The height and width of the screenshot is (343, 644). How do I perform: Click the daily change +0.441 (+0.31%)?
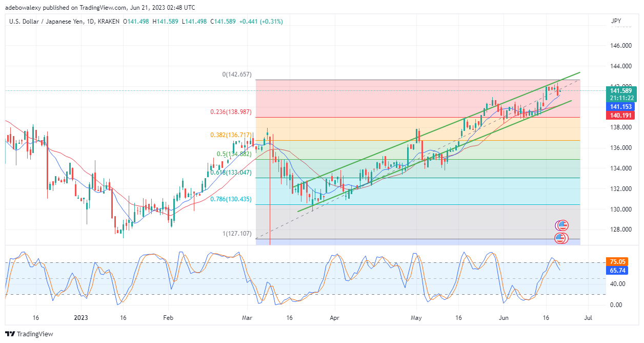tap(261, 22)
